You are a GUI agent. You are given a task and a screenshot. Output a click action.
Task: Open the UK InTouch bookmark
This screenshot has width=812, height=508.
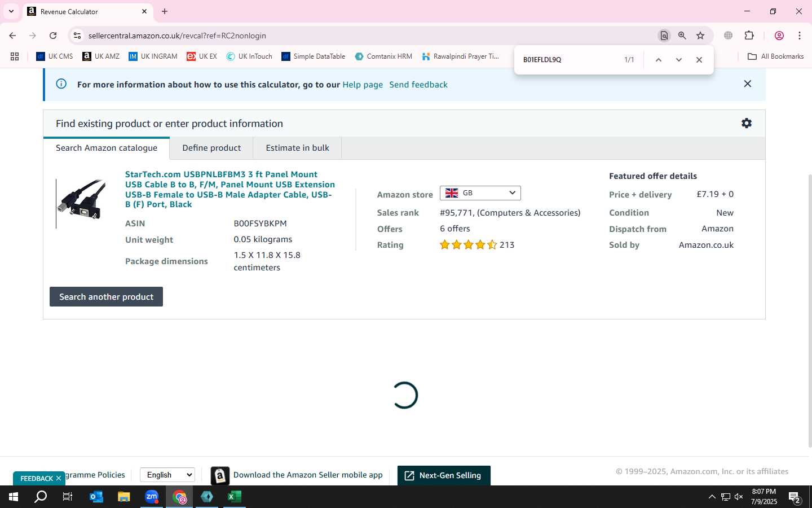click(249, 56)
